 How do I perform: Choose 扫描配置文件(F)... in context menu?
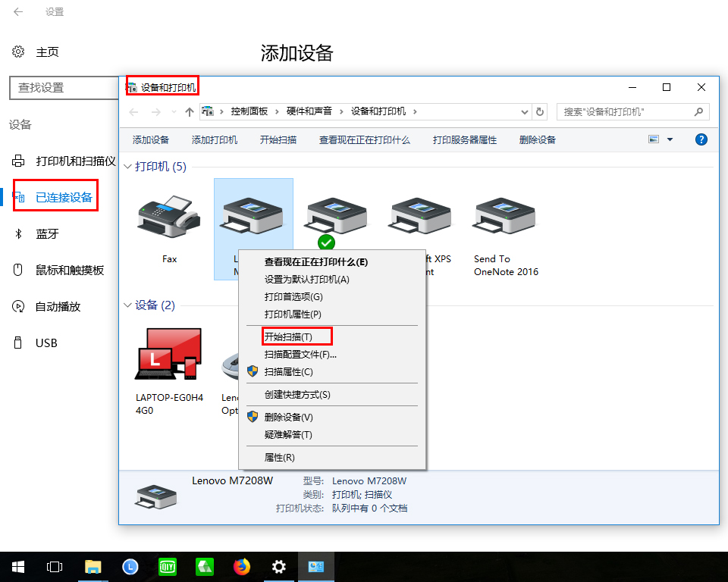tap(332, 355)
